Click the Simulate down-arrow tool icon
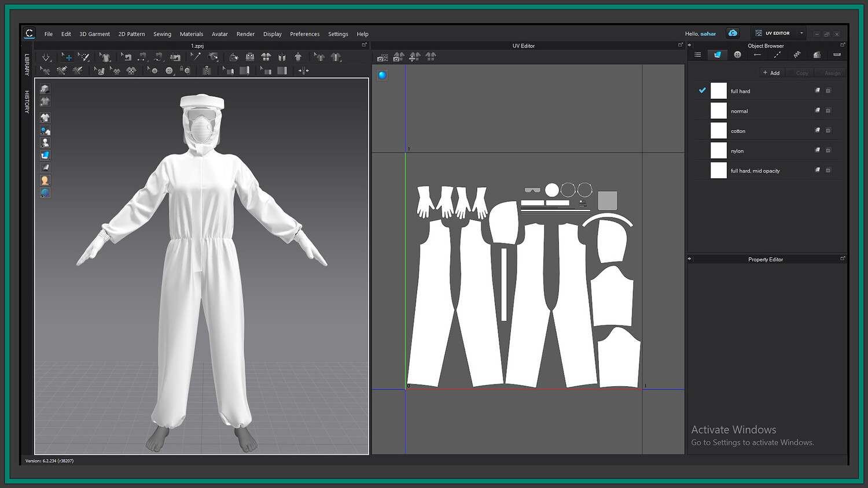 (46, 57)
